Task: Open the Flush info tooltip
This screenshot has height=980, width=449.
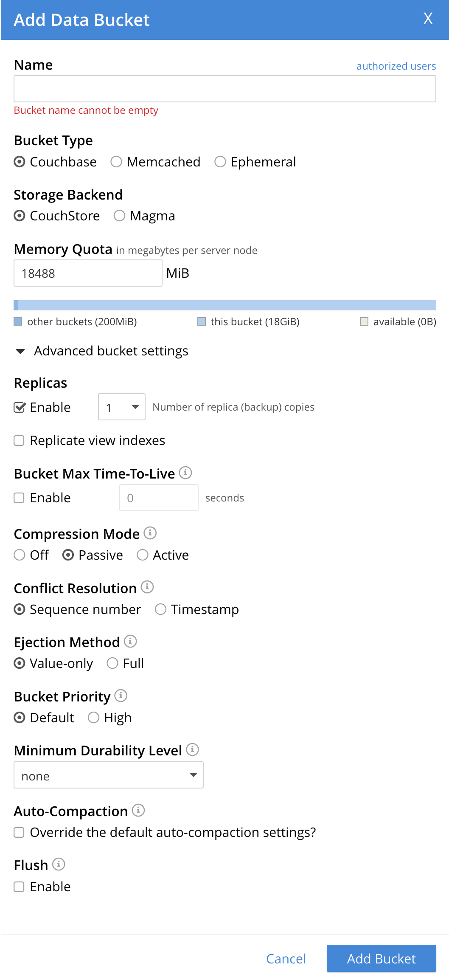Action: (59, 865)
